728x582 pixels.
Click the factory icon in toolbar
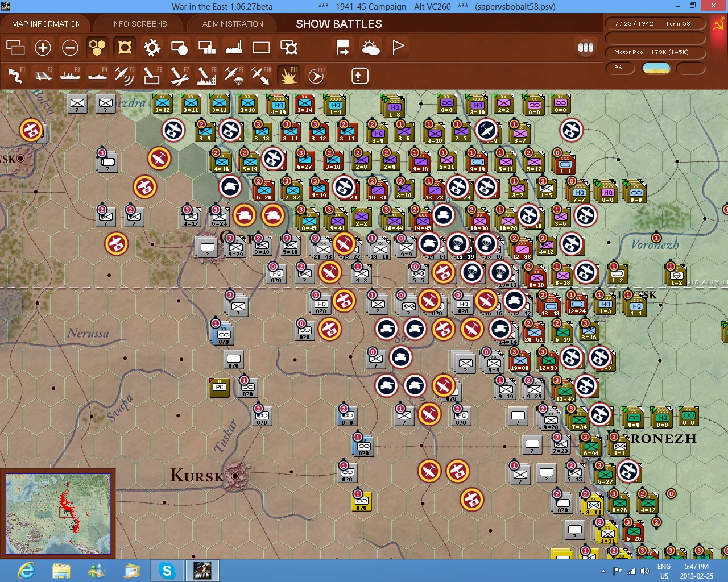(x=234, y=47)
